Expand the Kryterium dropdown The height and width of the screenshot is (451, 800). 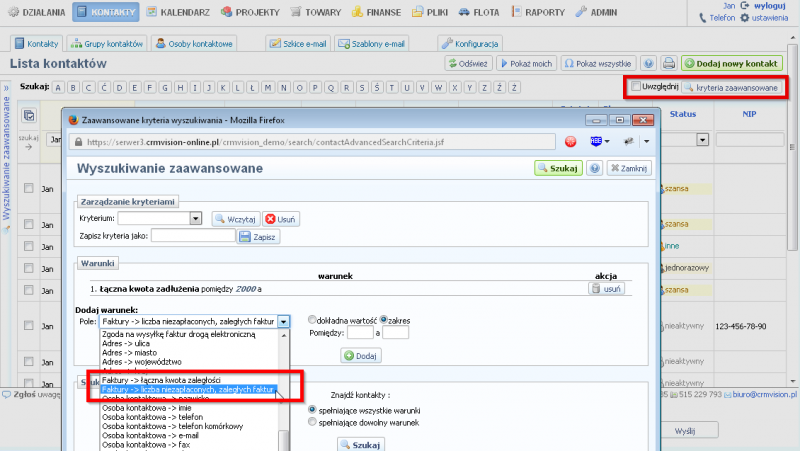pyautogui.click(x=196, y=218)
